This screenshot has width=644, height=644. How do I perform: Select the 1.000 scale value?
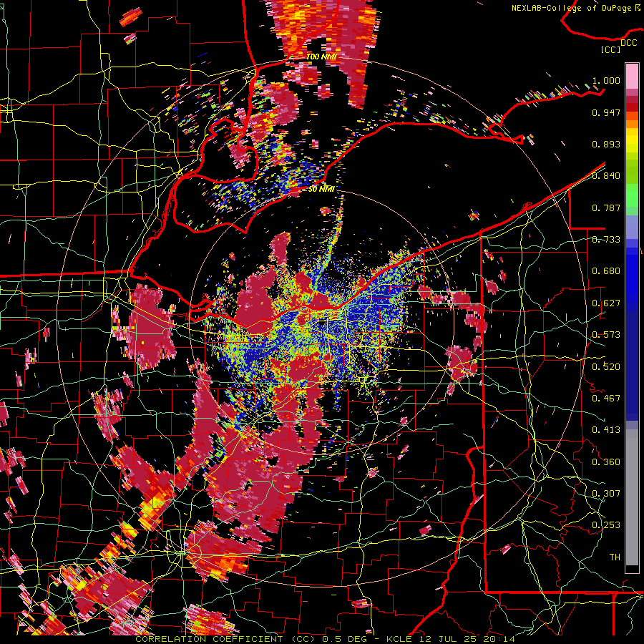click(606, 80)
